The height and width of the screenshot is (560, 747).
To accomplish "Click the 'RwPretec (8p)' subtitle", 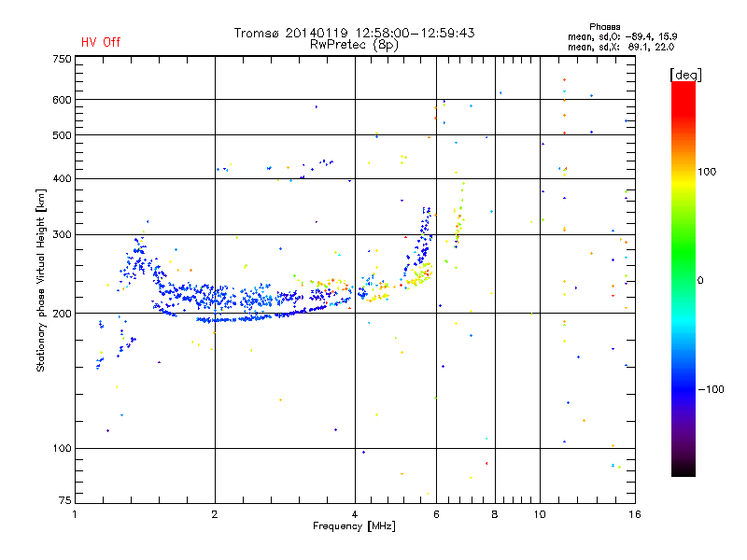I will pos(354,45).
